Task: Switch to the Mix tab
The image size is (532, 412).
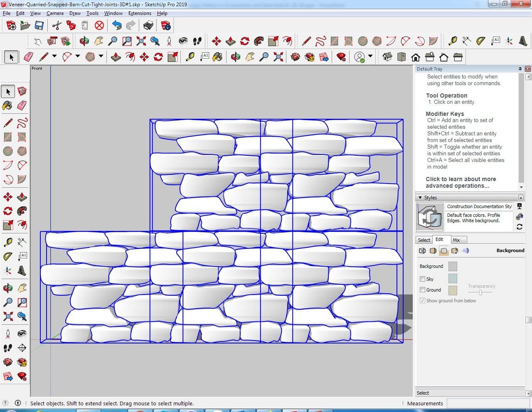Action: click(456, 240)
